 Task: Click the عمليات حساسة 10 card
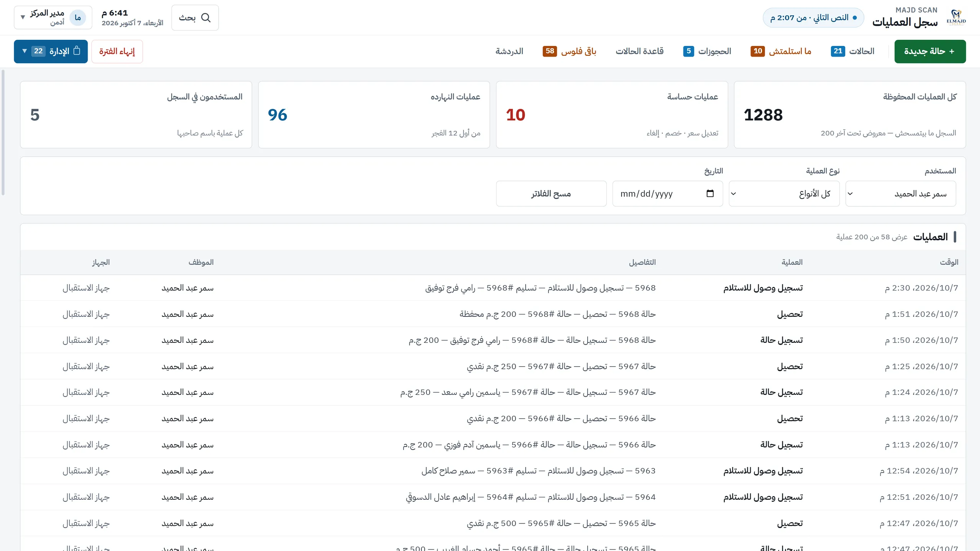tap(612, 115)
